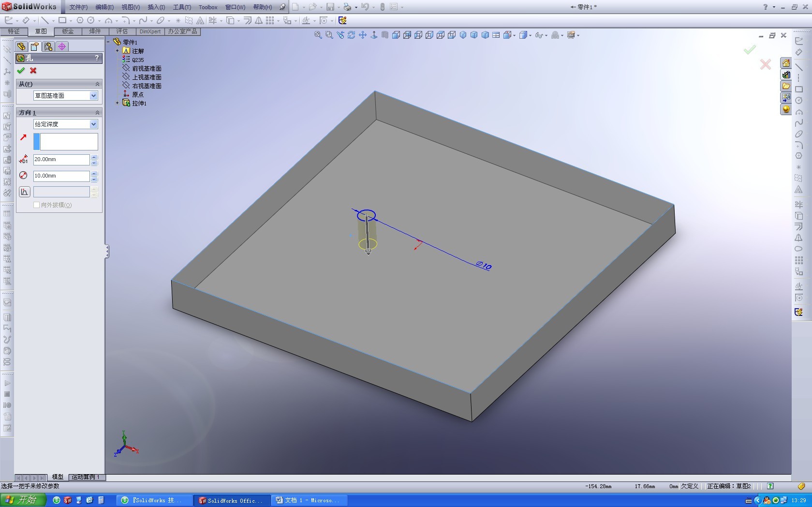Open the DimXpertManager crosshair tab icon
Image resolution: width=812 pixels, height=507 pixels.
(62, 46)
